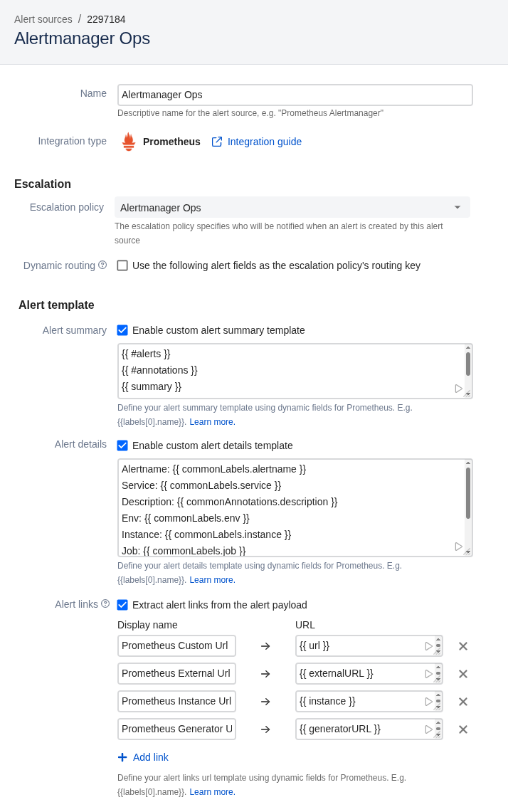The height and width of the screenshot is (812, 508).
Task: Click the insert arrow in generatorURL field
Action: (x=429, y=729)
